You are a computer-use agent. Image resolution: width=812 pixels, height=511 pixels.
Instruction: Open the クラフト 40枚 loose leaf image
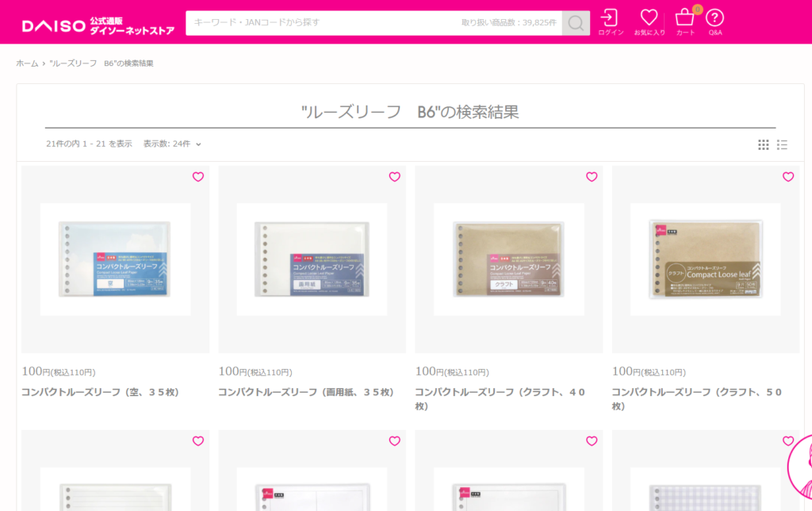(509, 259)
